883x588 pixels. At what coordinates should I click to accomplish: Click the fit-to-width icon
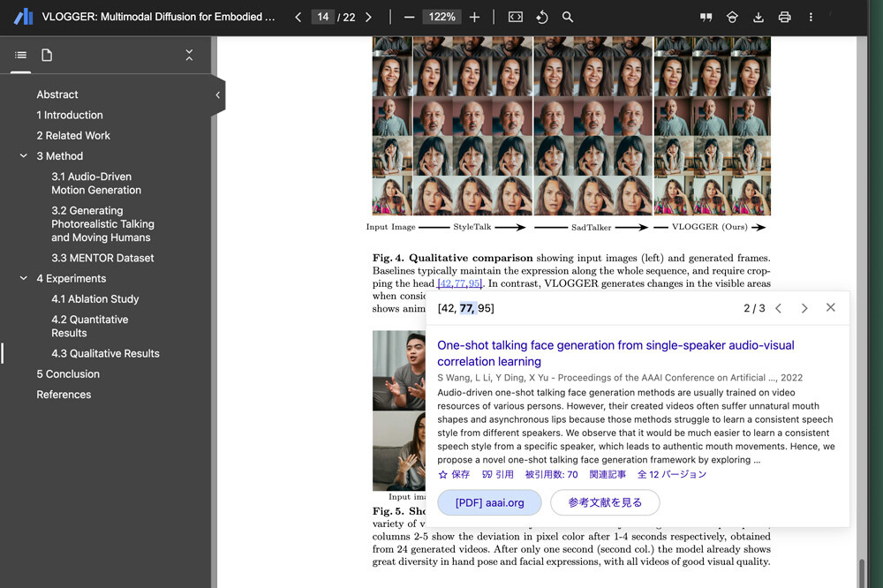click(516, 17)
